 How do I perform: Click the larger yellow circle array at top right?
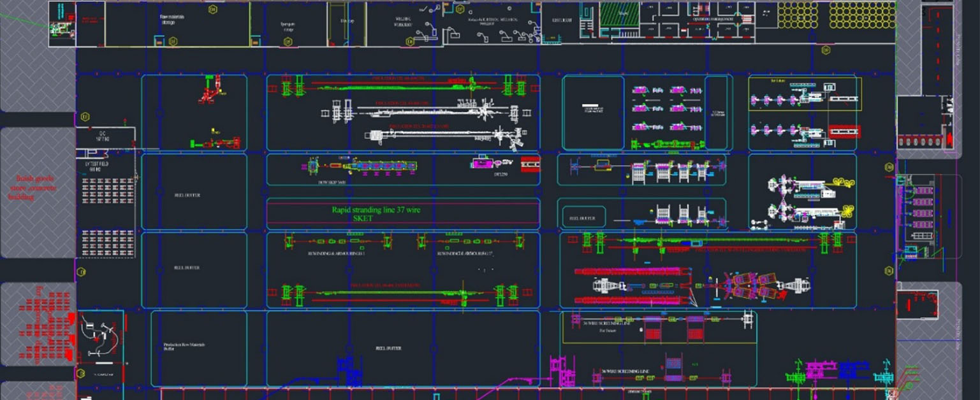click(861, 15)
